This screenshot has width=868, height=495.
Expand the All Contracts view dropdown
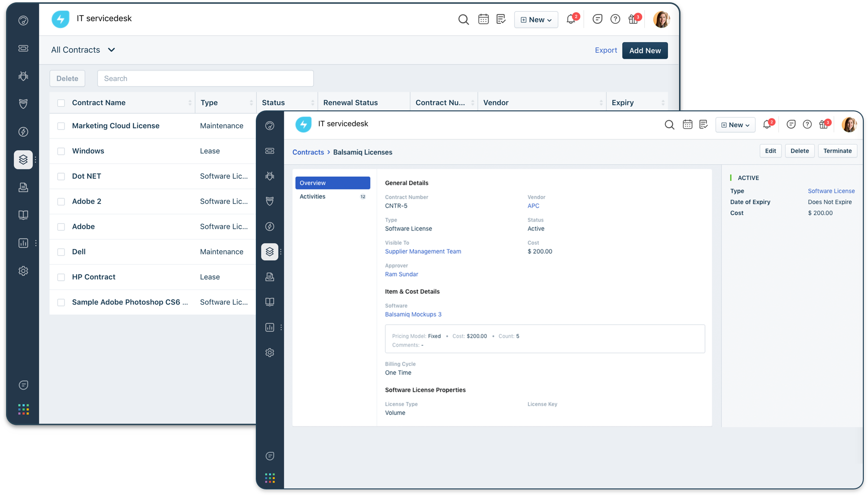tap(111, 50)
